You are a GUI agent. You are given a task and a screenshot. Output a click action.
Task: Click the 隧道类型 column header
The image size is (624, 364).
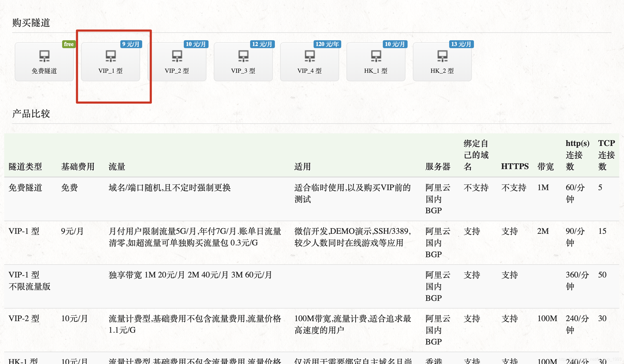click(25, 166)
